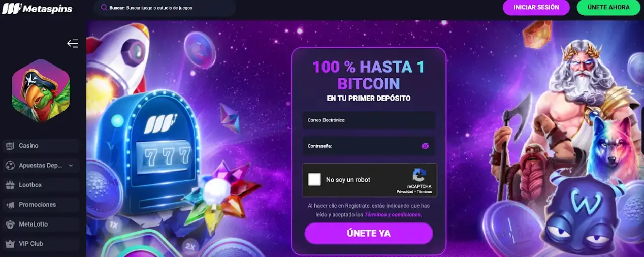Collapse the sidebar with the arrow icon

[73, 43]
